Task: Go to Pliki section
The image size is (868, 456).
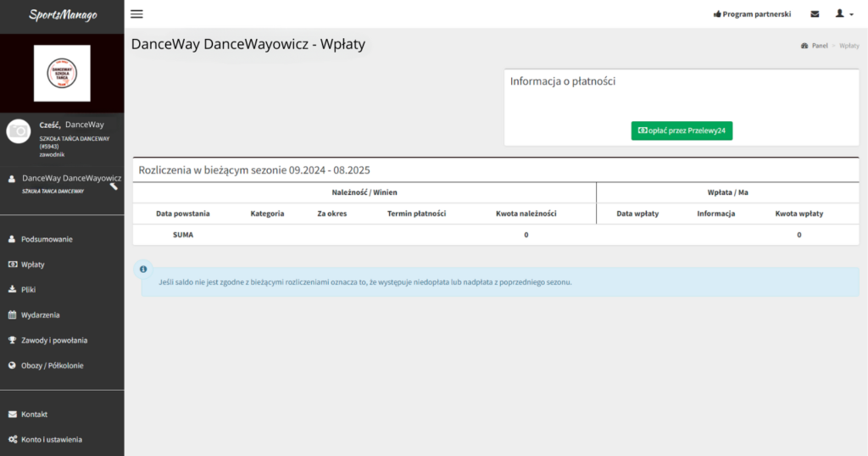Action: pyautogui.click(x=28, y=290)
